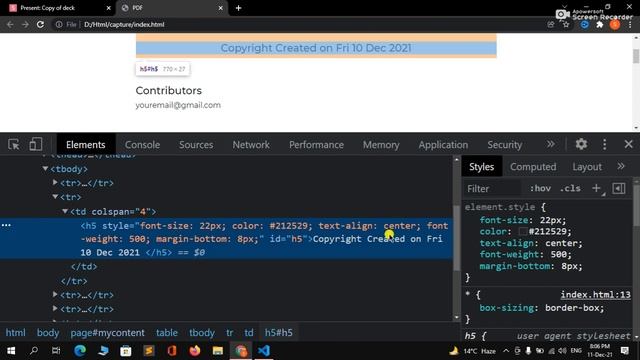
Task: Open Microsoft Edge from taskbar
Action: (80, 351)
